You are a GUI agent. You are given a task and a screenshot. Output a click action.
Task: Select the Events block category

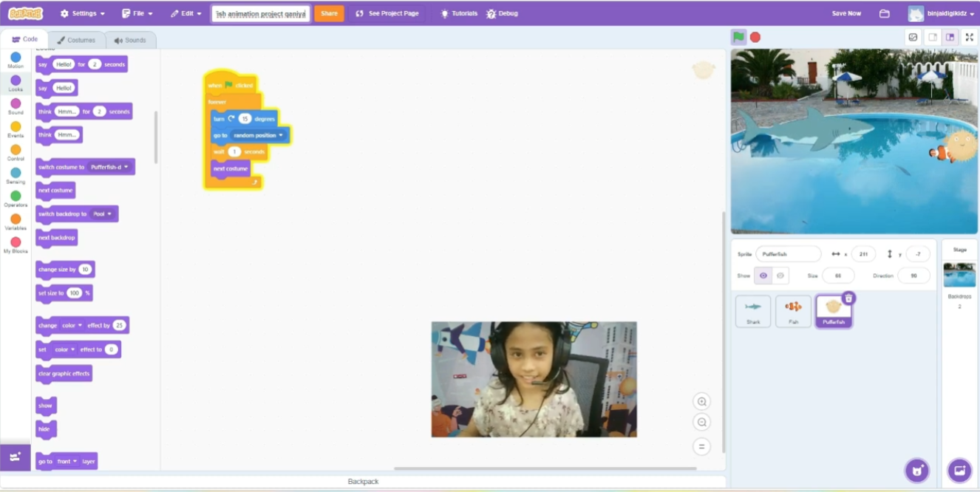[16, 130]
